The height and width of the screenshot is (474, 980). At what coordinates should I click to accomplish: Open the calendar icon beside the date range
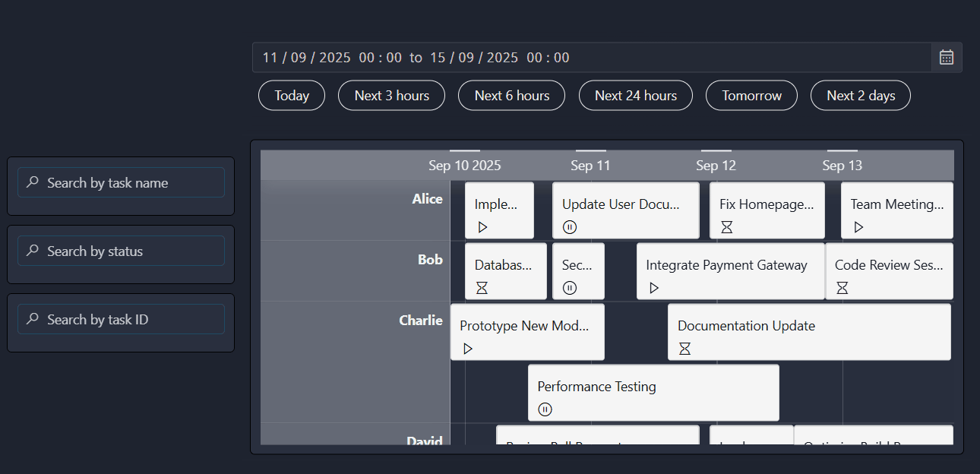point(946,57)
